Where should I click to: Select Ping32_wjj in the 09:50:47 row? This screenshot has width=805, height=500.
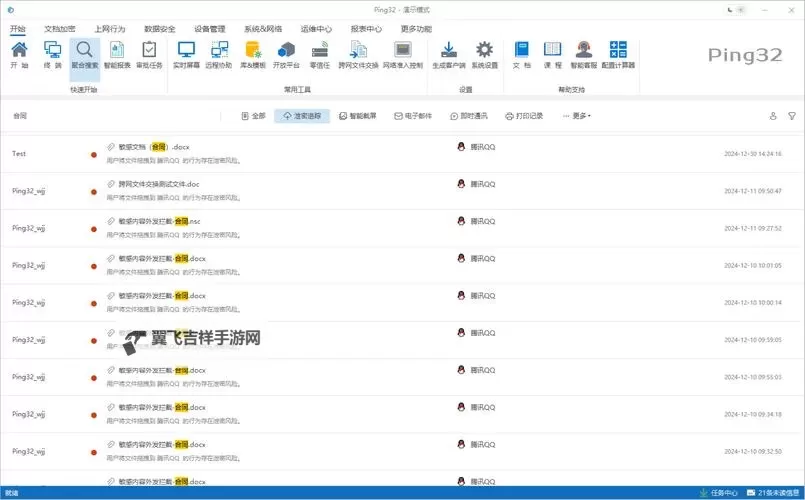(29, 191)
